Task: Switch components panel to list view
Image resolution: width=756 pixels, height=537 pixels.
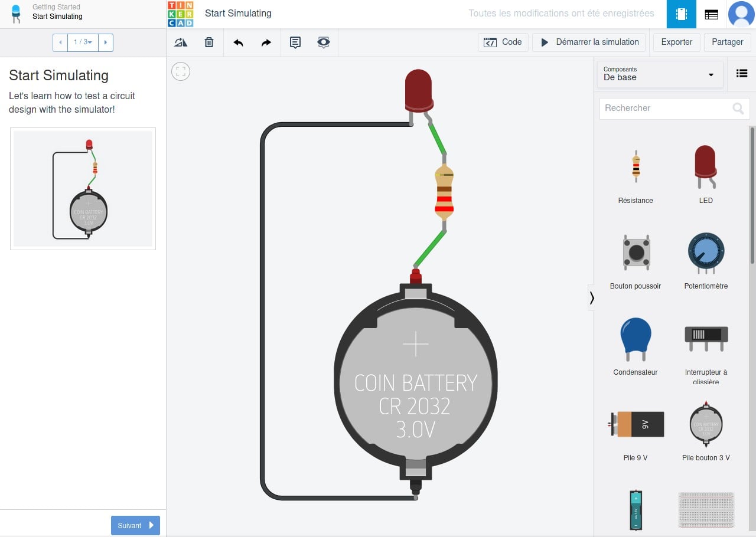Action: click(x=742, y=73)
